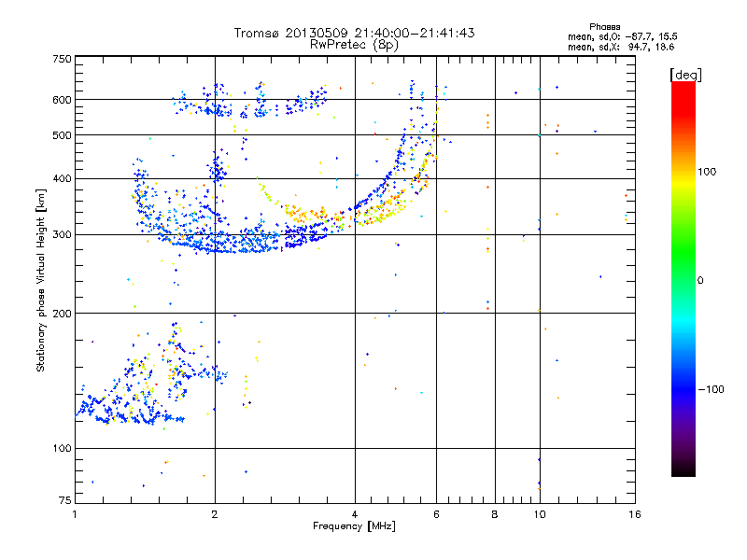This screenshot has height=560, width=747.
Task: Click the "Stationary phase Virtual Height [km]" axis label
Action: [41, 280]
